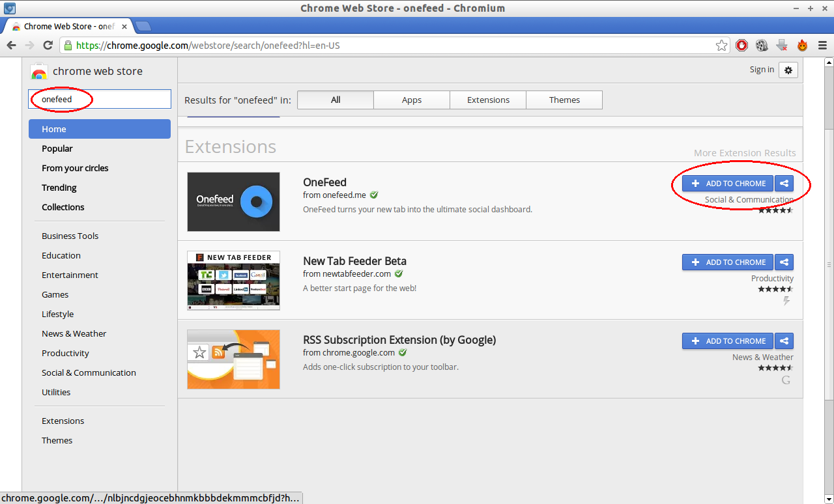This screenshot has height=504, width=834.
Task: Browse the Productivity sidebar category
Action: 65,353
